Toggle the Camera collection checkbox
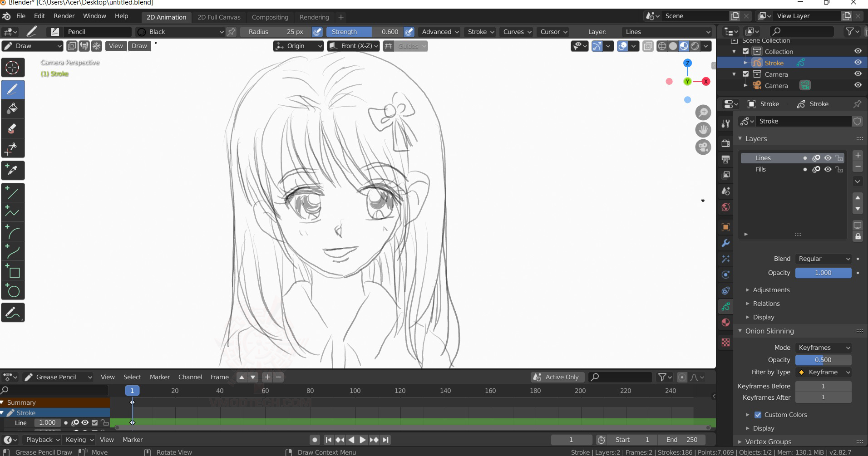868x456 pixels. pyautogui.click(x=745, y=74)
